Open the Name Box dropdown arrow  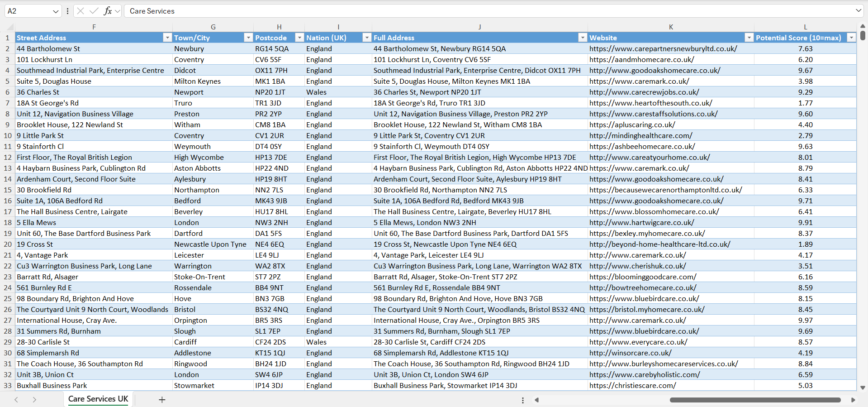(x=56, y=11)
